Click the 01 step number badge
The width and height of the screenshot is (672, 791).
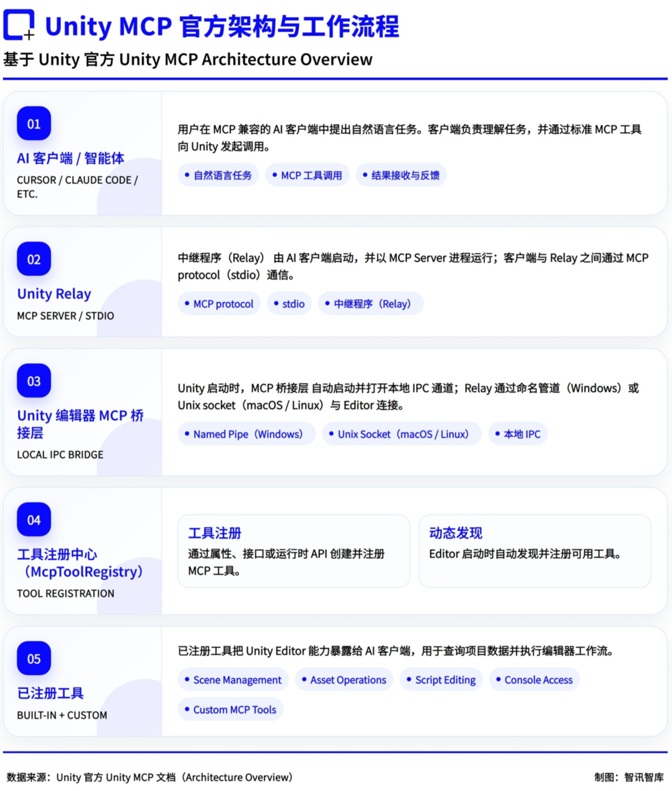tap(34, 124)
